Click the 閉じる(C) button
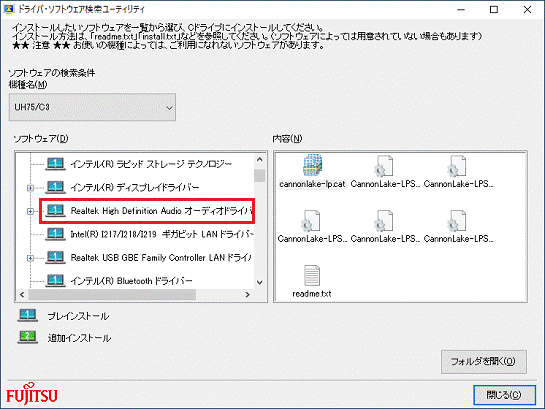The width and height of the screenshot is (545, 409). (504, 395)
